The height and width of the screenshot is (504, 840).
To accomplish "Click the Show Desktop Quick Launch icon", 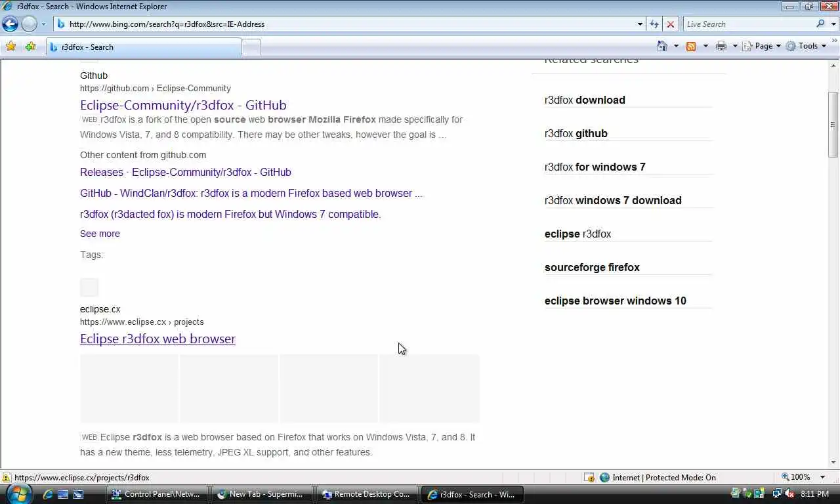I will [63, 494].
